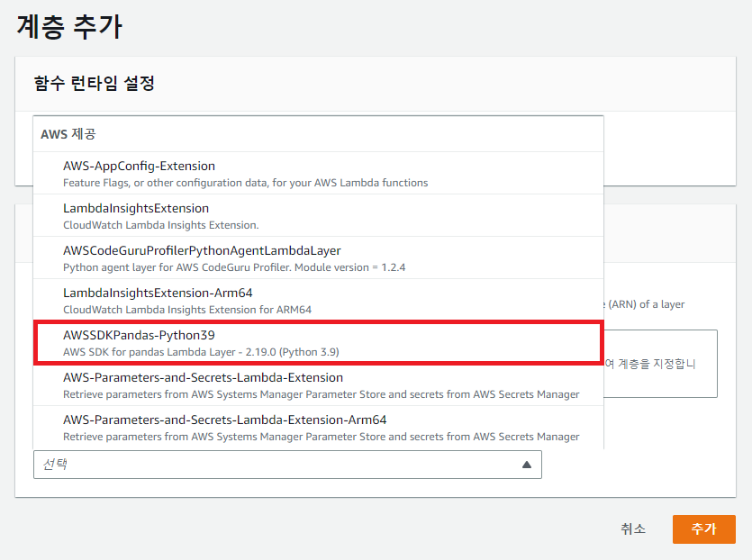Screen dimensions: 752x560
Task: Select AWS-Parameters-and-Secrets-Lambda-Extension option
Action: tap(319, 385)
